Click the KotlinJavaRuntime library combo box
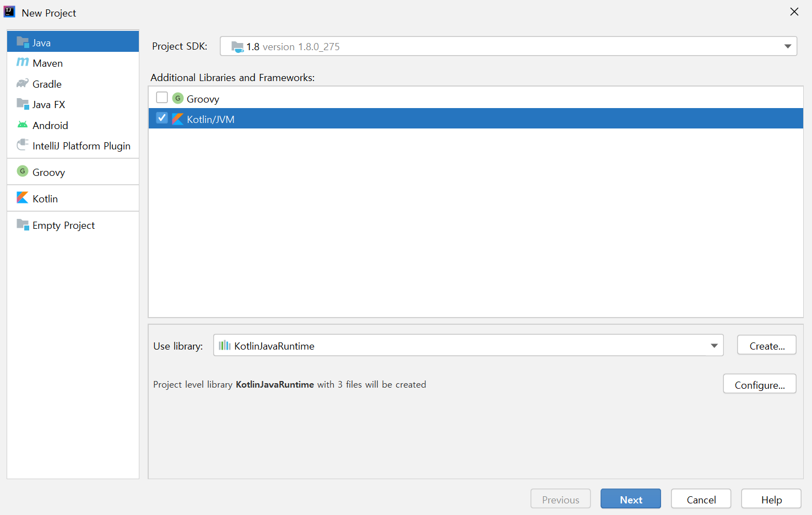The image size is (812, 515). click(468, 345)
